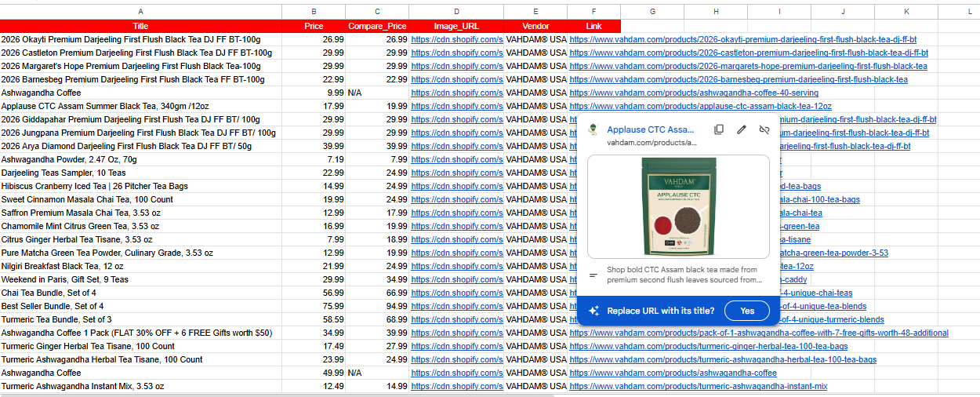The height and width of the screenshot is (397, 980).
Task: Select price 58.59 for Turmeric Tea Bundle
Action: [x=314, y=319]
